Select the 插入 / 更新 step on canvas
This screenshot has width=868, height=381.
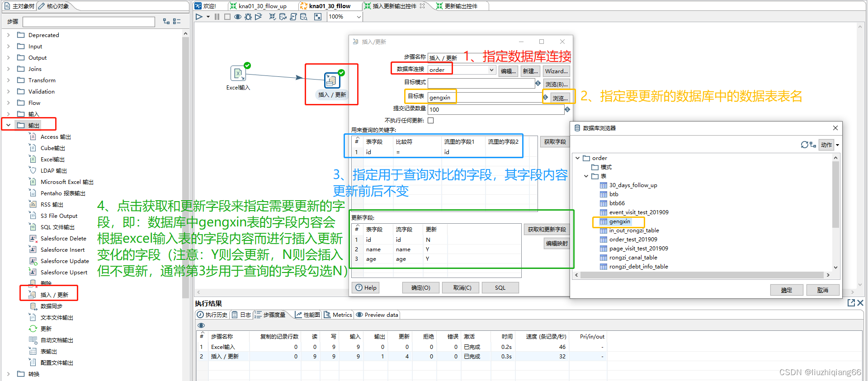tap(332, 80)
